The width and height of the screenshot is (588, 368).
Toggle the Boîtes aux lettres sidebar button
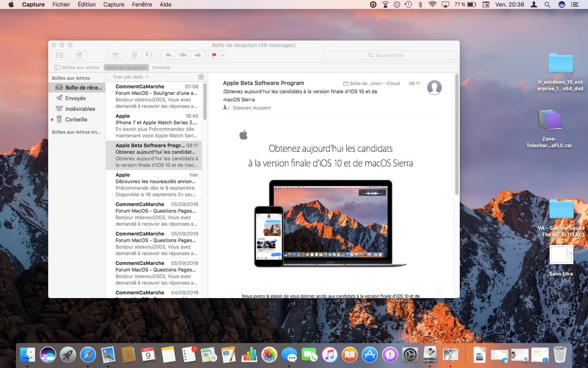click(77, 67)
